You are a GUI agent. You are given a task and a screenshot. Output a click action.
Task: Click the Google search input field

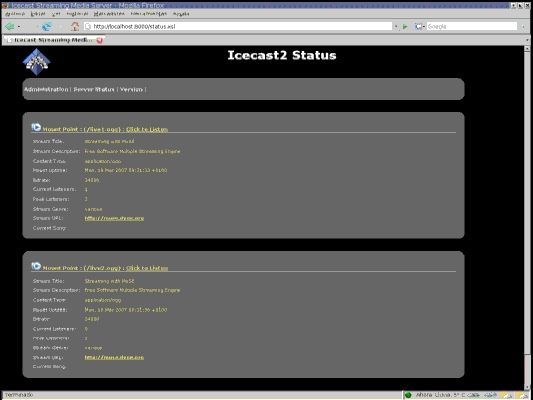[471, 26]
